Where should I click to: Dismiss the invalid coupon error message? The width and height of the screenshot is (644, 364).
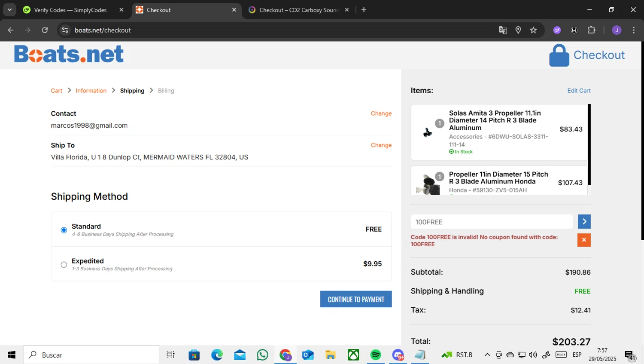[x=584, y=240]
